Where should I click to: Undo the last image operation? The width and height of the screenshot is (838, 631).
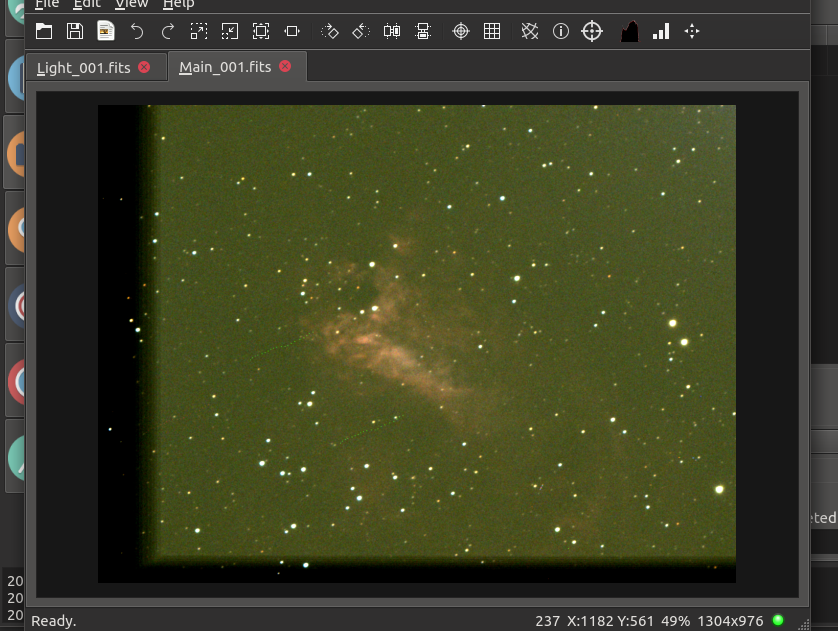pos(137,32)
